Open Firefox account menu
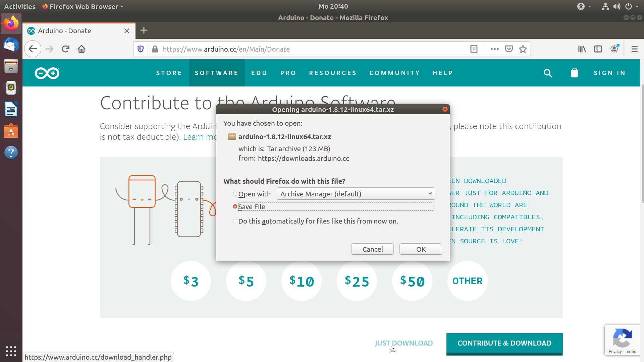This screenshot has height=362, width=644. [614, 49]
